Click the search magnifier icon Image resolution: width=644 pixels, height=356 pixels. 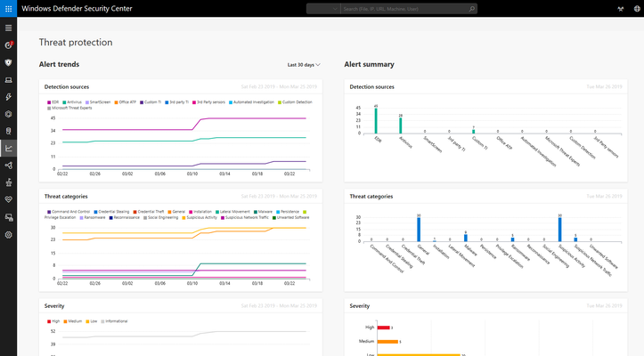pos(471,9)
